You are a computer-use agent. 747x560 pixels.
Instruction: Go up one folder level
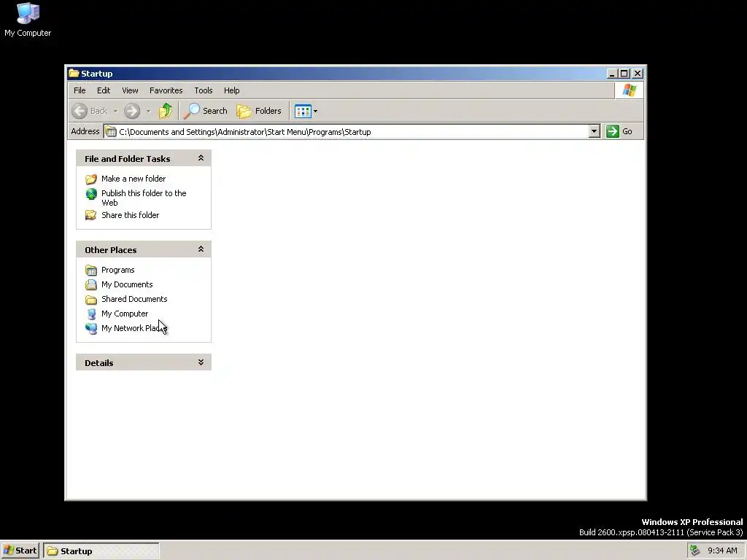(166, 111)
